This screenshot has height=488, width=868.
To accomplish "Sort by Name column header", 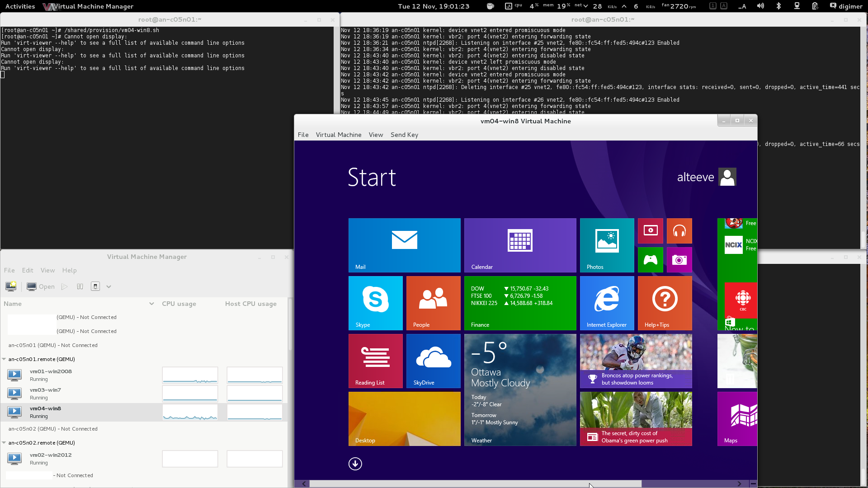I will pyautogui.click(x=79, y=304).
